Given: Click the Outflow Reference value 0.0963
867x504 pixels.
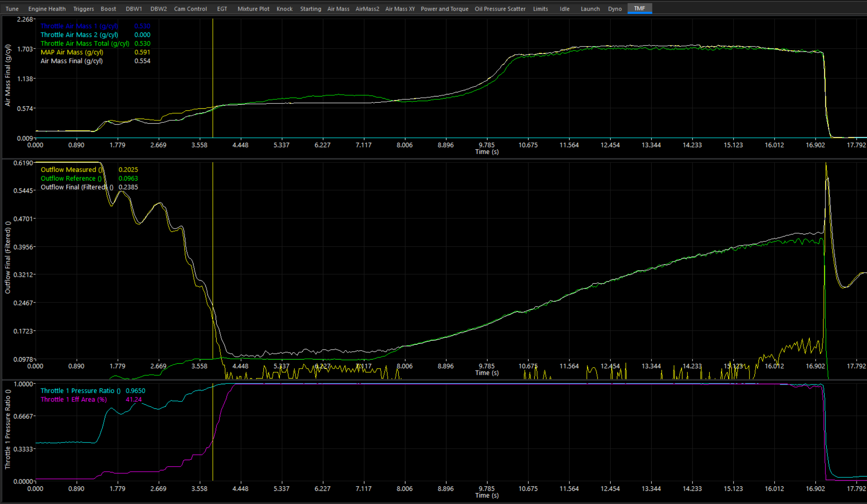Looking at the screenshot, I should coord(128,178).
